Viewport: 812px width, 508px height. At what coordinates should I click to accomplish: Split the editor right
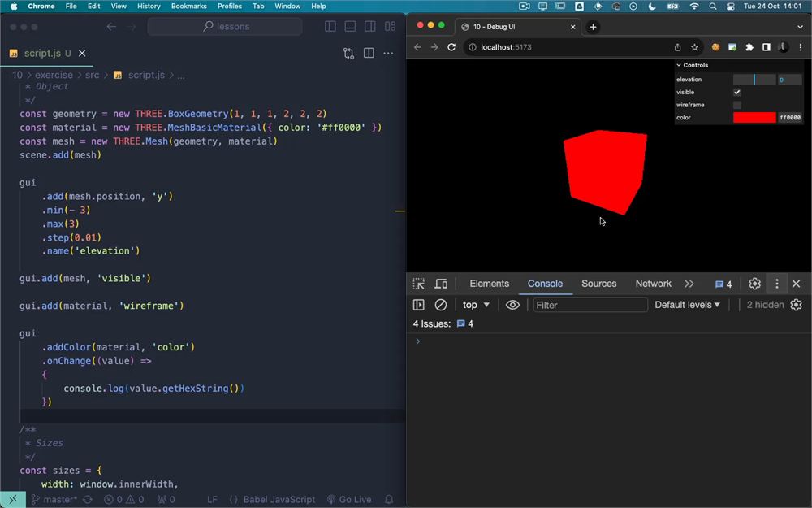pos(369,53)
